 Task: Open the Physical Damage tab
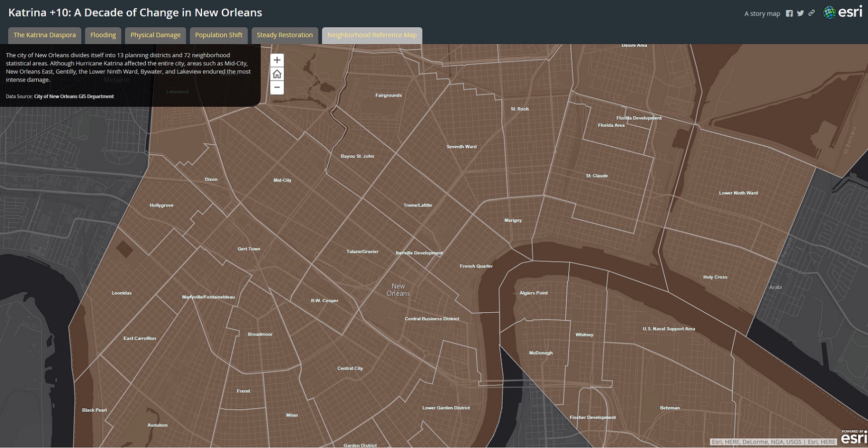coord(155,35)
